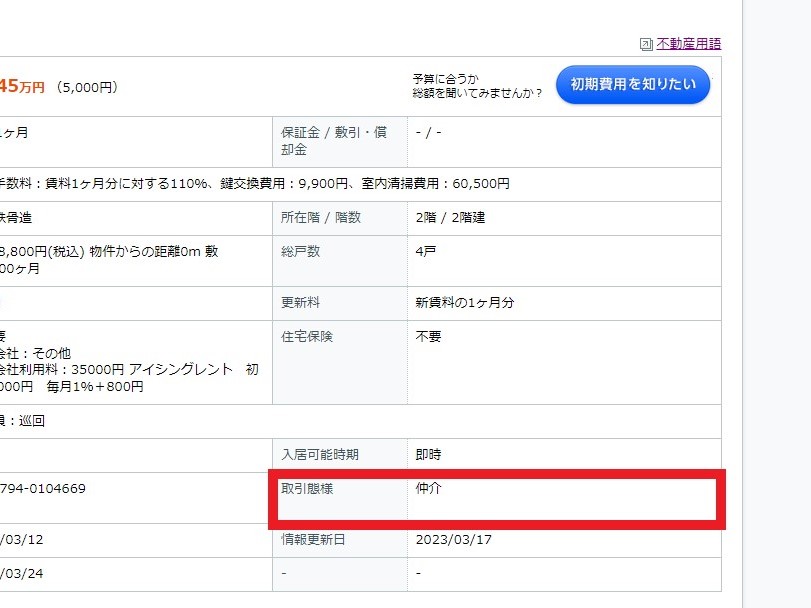Image resolution: width=811 pixels, height=608 pixels.
Task: Click the 不要 insurance value
Action: [428, 337]
